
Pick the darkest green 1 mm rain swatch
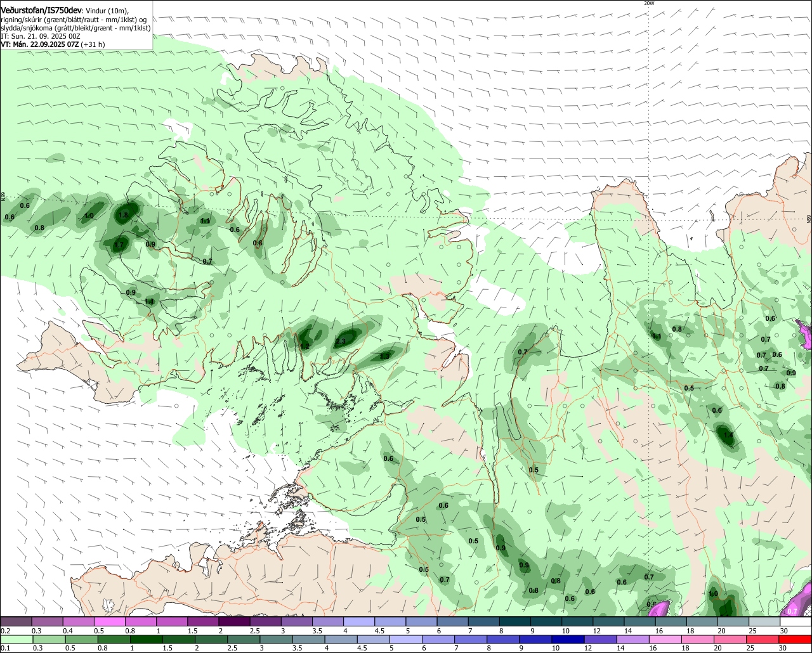(147, 639)
